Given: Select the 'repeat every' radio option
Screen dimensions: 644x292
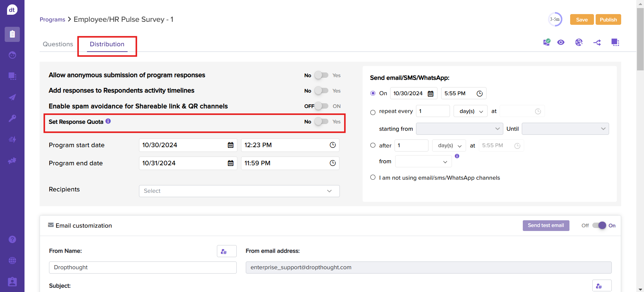Looking at the screenshot, I should [373, 112].
